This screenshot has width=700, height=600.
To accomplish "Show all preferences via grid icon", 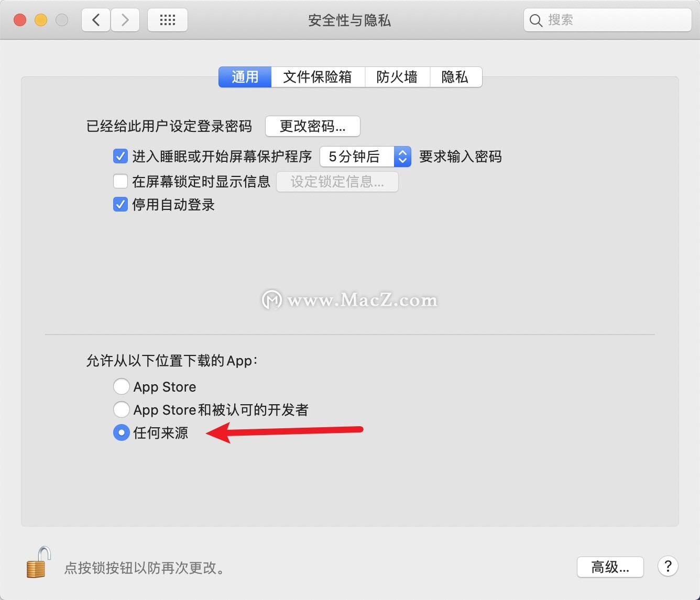I will click(x=168, y=20).
